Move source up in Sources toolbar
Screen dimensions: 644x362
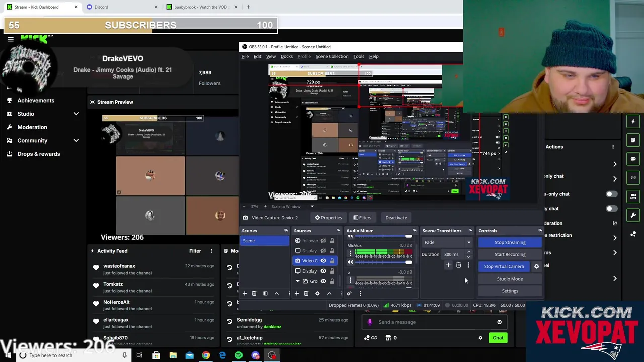click(x=329, y=293)
